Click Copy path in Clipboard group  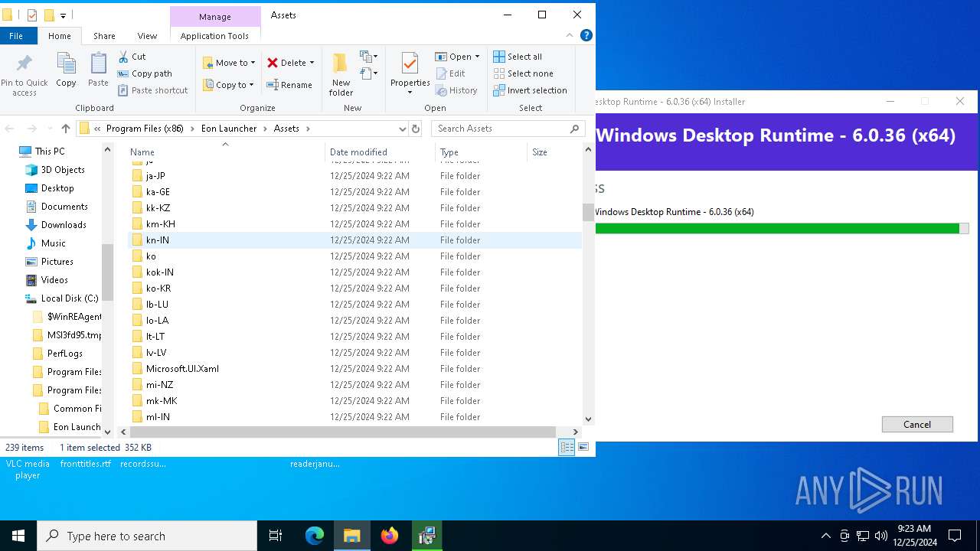tap(144, 73)
